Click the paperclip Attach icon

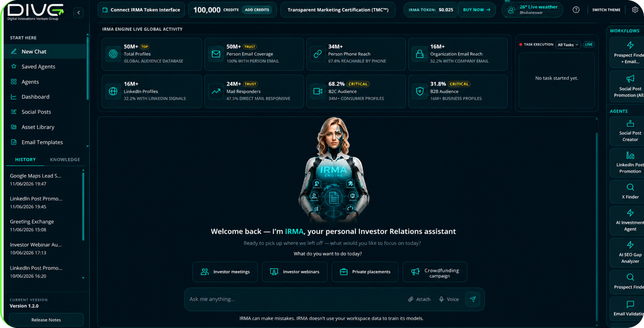click(411, 299)
